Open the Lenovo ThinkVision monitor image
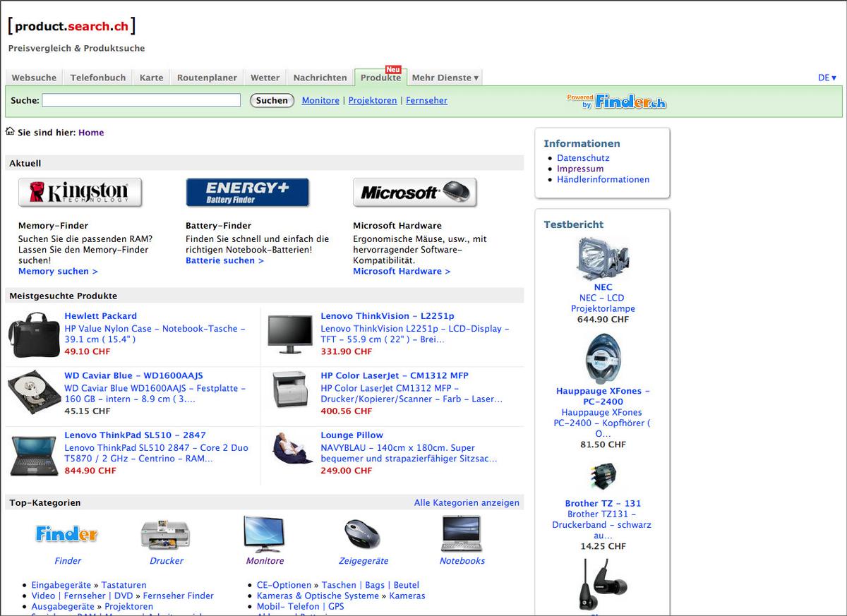Image resolution: width=847 pixels, height=616 pixels. coord(290,334)
